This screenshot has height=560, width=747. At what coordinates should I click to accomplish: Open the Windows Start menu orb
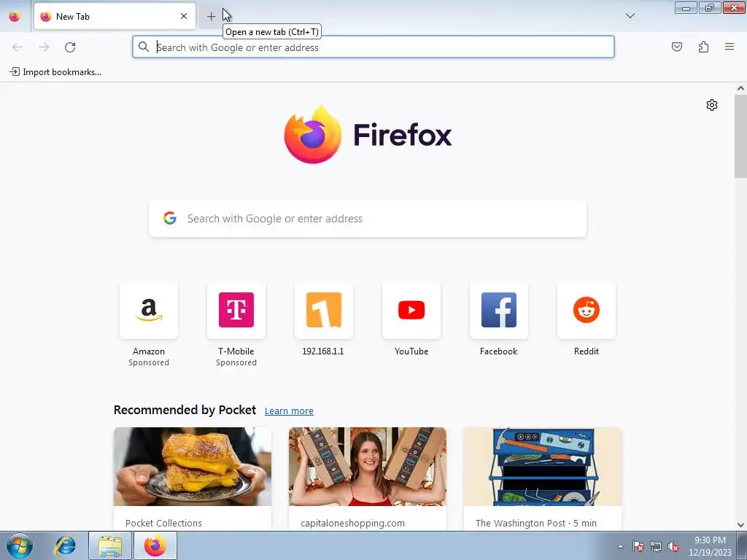(20, 545)
